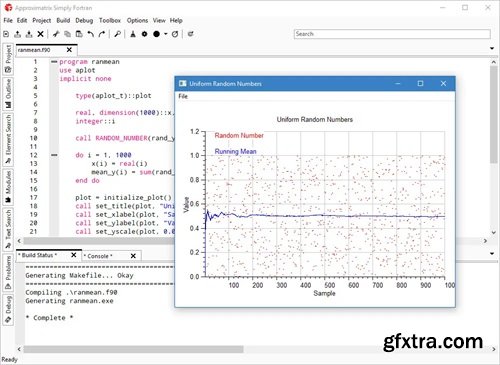
Task: Click the Paste toolbar icon
Action: click(x=79, y=34)
